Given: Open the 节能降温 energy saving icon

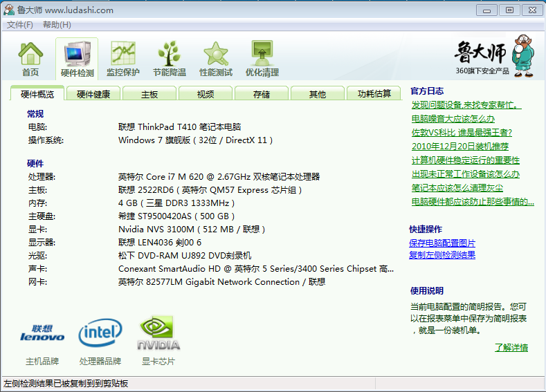Looking at the screenshot, I should 170,59.
